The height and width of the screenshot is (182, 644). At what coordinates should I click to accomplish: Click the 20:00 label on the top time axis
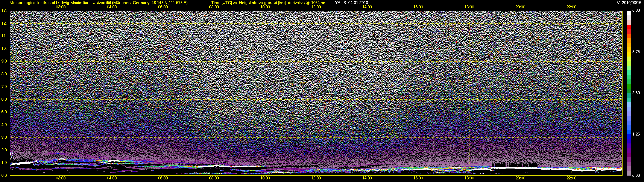point(520,7)
